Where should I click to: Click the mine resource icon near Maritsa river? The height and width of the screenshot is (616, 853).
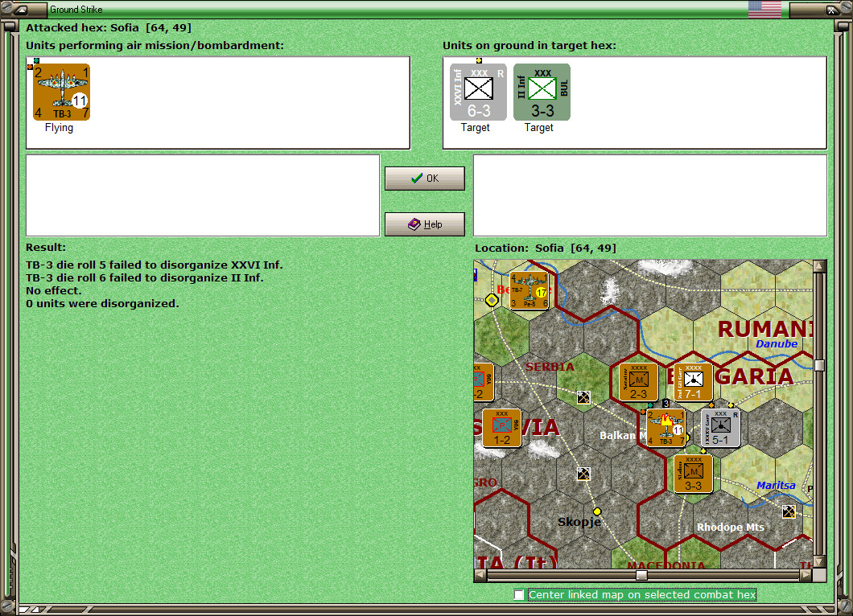(x=789, y=511)
